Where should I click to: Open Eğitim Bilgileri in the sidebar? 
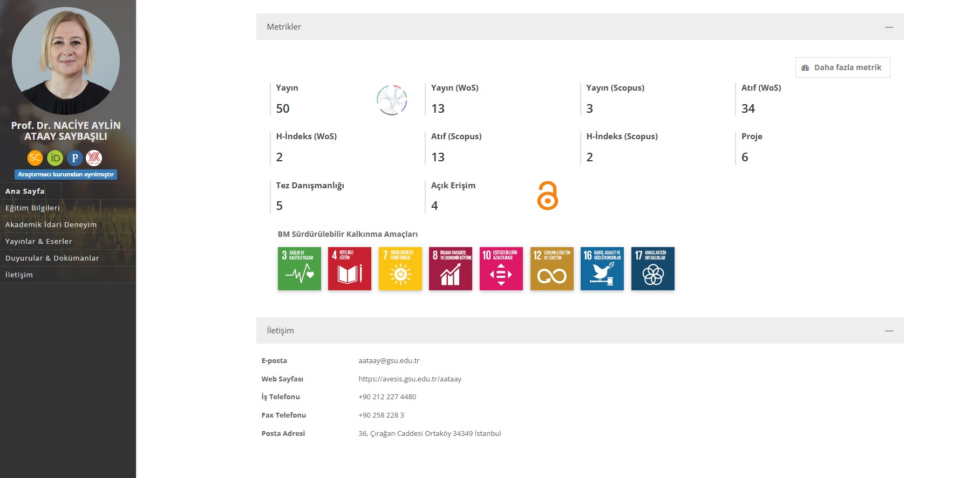click(33, 208)
